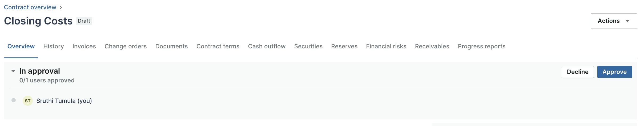Open the Reserves tab

click(x=344, y=46)
